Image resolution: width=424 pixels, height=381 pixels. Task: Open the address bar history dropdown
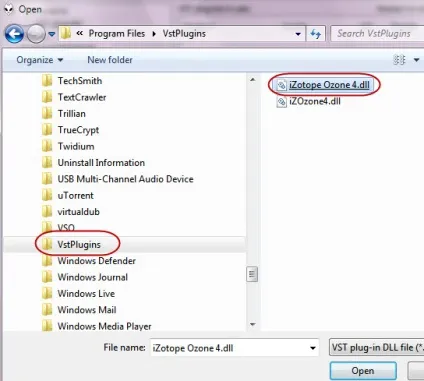(x=298, y=34)
